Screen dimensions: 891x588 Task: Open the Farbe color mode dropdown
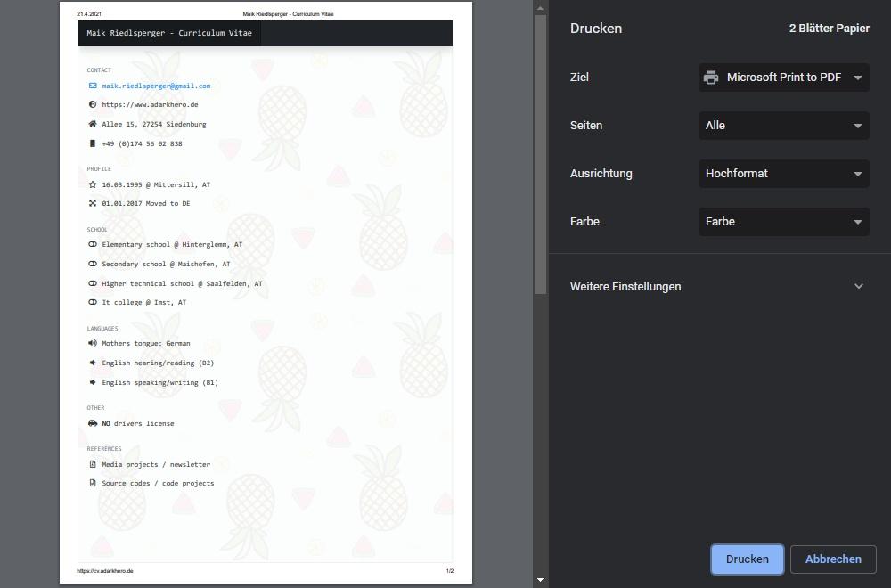(783, 222)
